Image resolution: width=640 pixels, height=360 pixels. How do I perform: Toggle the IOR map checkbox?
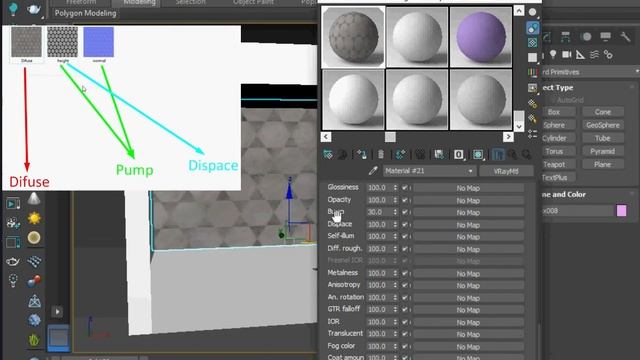pyautogui.click(x=404, y=322)
